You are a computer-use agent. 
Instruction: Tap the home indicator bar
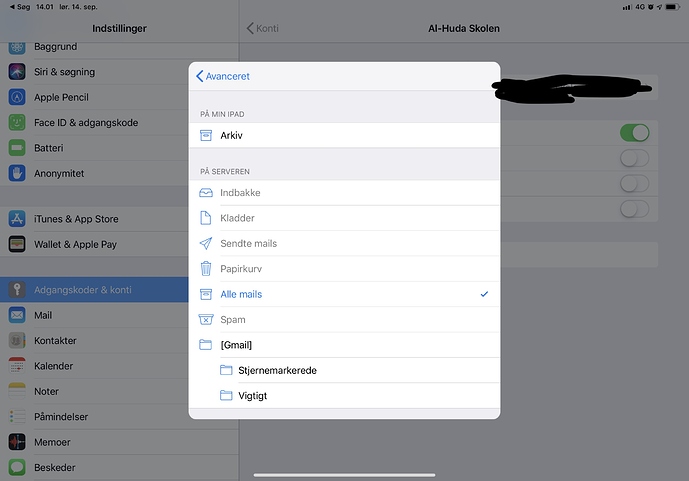(344, 475)
